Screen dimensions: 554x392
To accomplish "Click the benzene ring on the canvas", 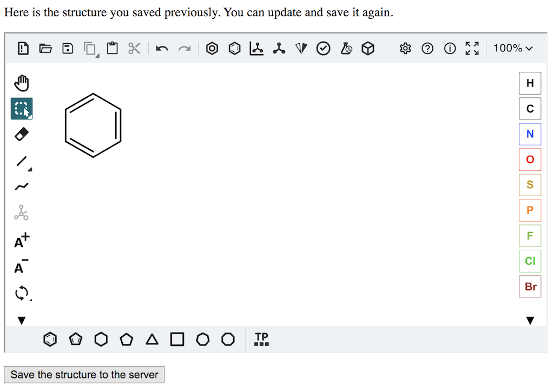I will 93,125.
